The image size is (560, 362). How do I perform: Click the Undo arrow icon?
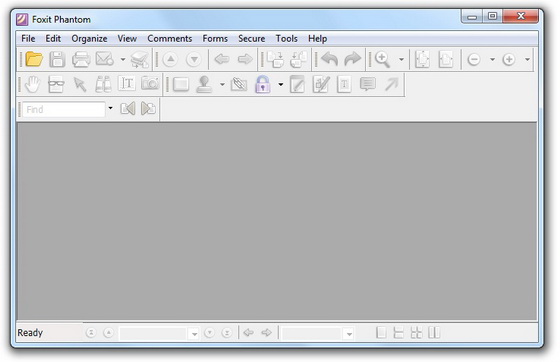pyautogui.click(x=329, y=59)
